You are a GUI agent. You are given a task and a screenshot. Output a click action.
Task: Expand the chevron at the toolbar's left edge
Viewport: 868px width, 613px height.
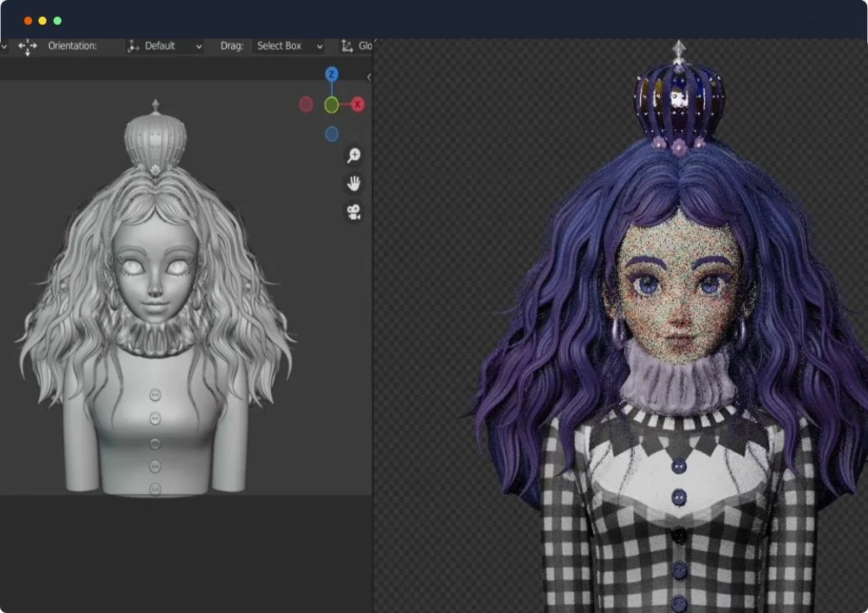[4, 47]
